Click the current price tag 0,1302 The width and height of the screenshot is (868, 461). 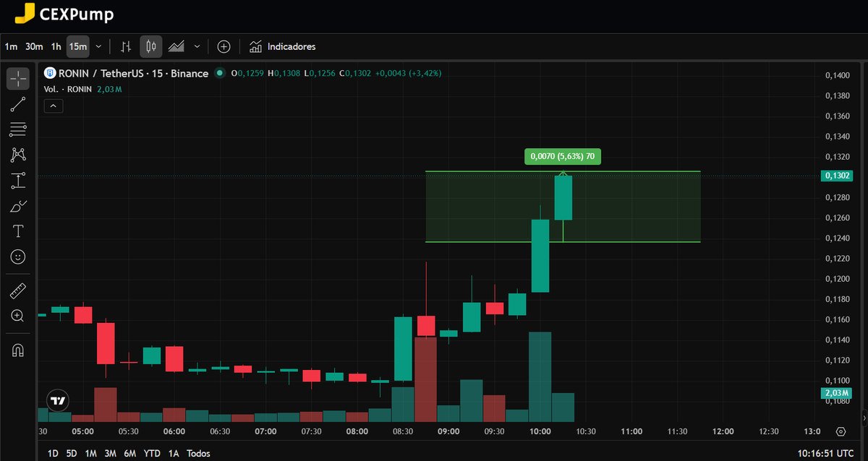coord(837,176)
